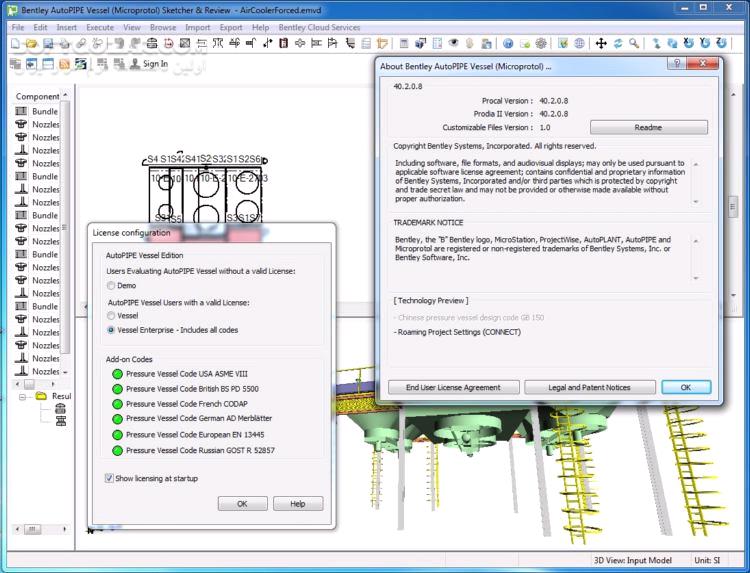750x573 pixels.
Task: Click the down arrow of the component list scrollbar
Action: pyautogui.click(x=66, y=372)
